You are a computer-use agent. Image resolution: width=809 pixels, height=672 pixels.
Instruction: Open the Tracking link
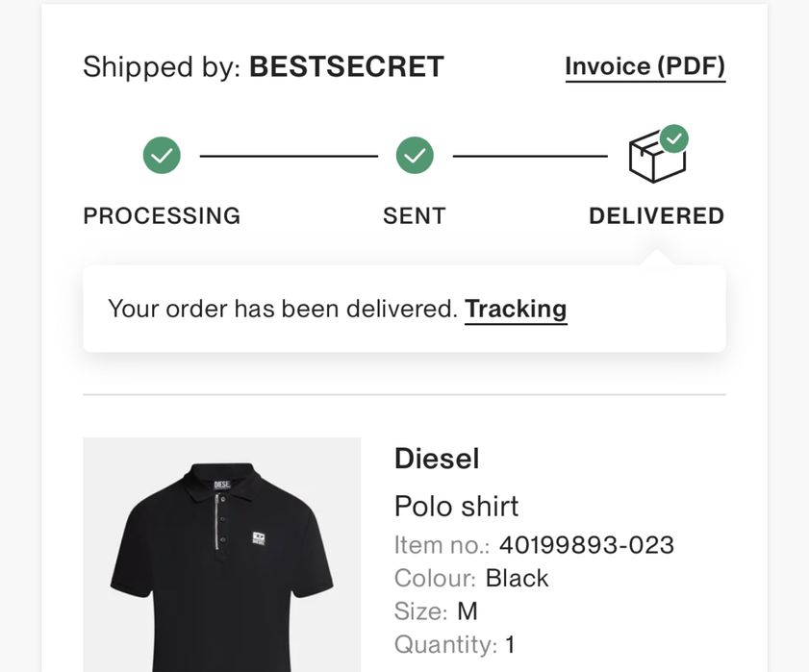point(516,310)
